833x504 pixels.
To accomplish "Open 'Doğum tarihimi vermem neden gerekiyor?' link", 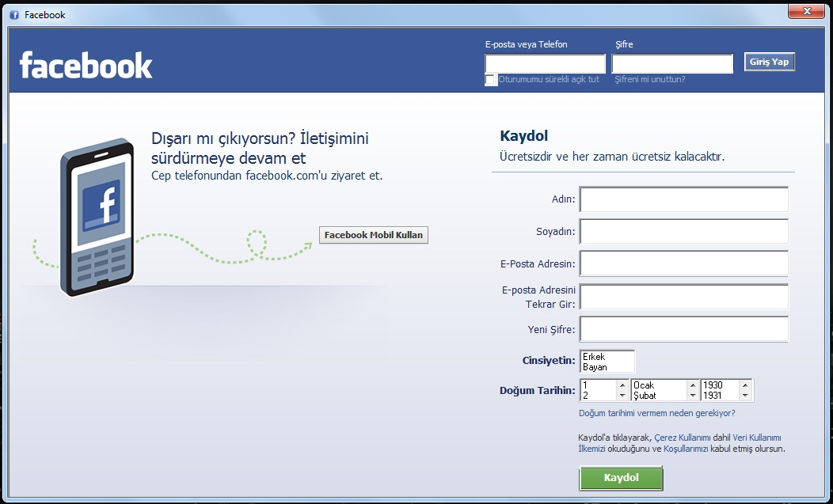I will 657,413.
